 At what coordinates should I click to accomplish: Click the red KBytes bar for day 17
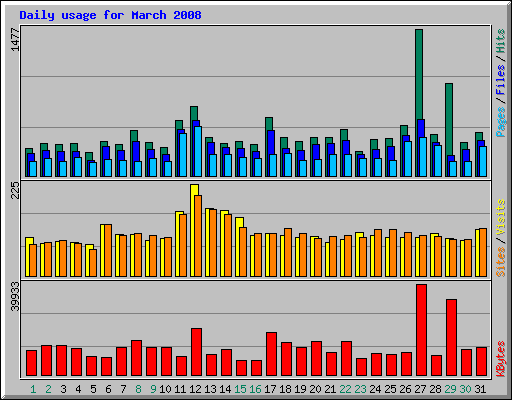(271, 354)
